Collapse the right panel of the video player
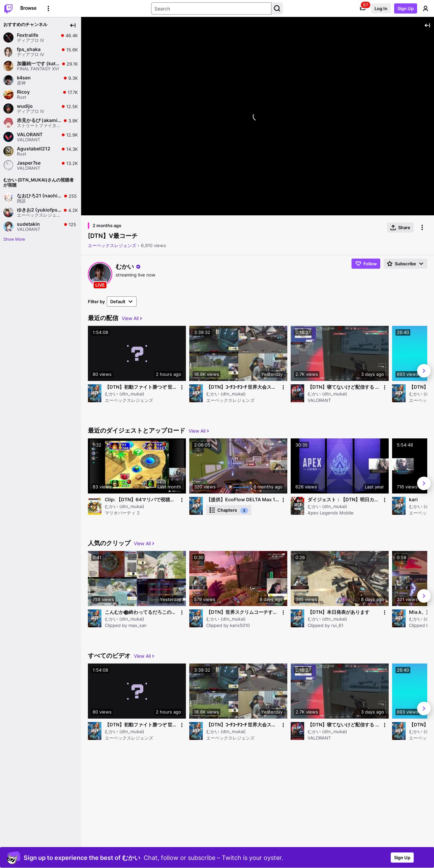The width and height of the screenshot is (434, 868). 427,25
